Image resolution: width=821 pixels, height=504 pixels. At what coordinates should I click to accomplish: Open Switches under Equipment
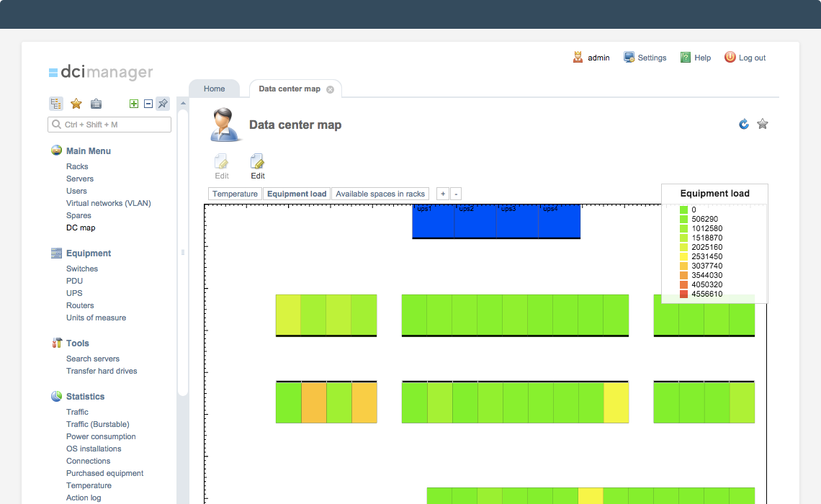point(82,269)
